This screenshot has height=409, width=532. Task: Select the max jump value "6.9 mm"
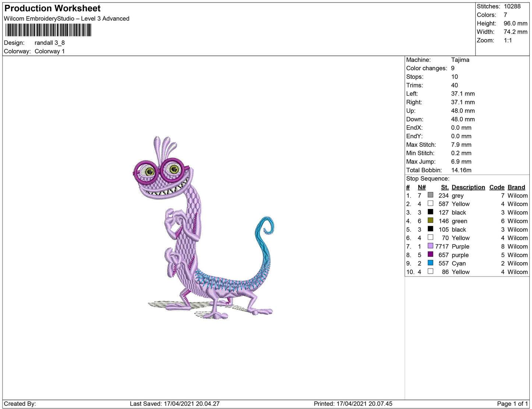[461, 161]
